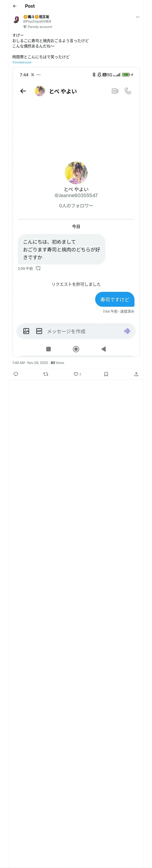Share the post via share icon
Image resolution: width=152 pixels, height=868 pixels.
[x=136, y=374]
